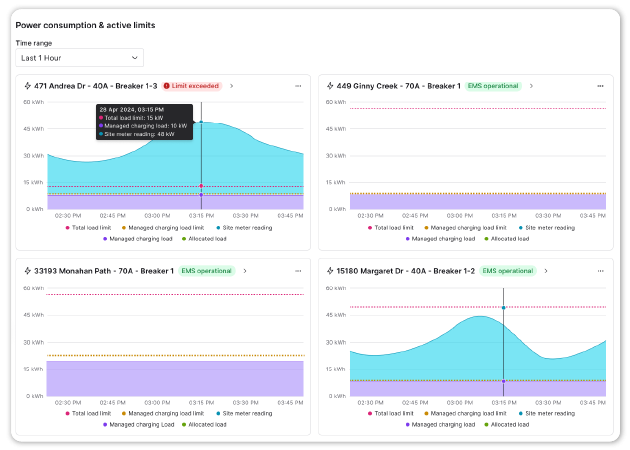Expand chevron next to 449 Ginny Creek status

click(532, 86)
